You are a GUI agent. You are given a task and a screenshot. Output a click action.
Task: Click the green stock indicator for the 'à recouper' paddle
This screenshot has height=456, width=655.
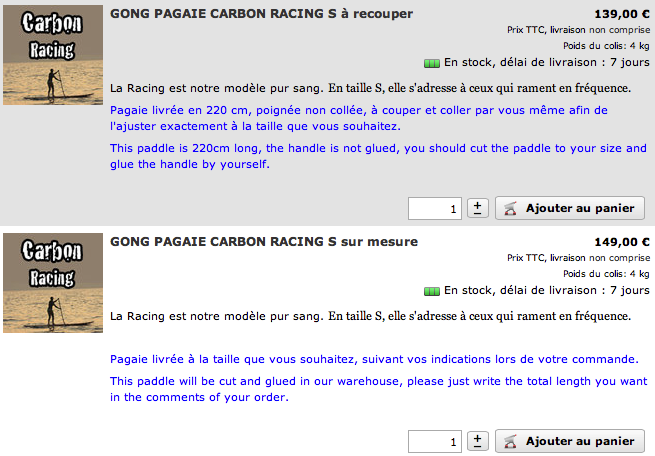432,63
